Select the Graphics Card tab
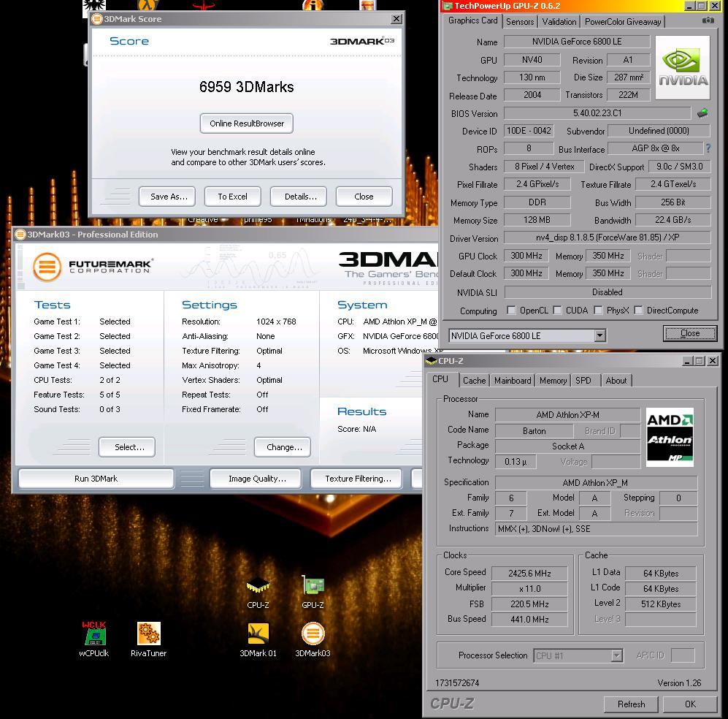 click(x=472, y=20)
